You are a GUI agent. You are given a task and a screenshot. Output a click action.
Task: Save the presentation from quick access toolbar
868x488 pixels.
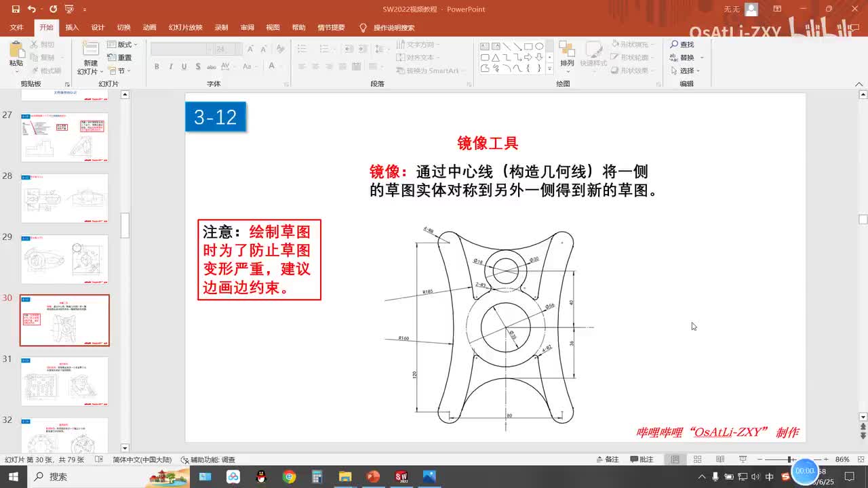pos(14,9)
